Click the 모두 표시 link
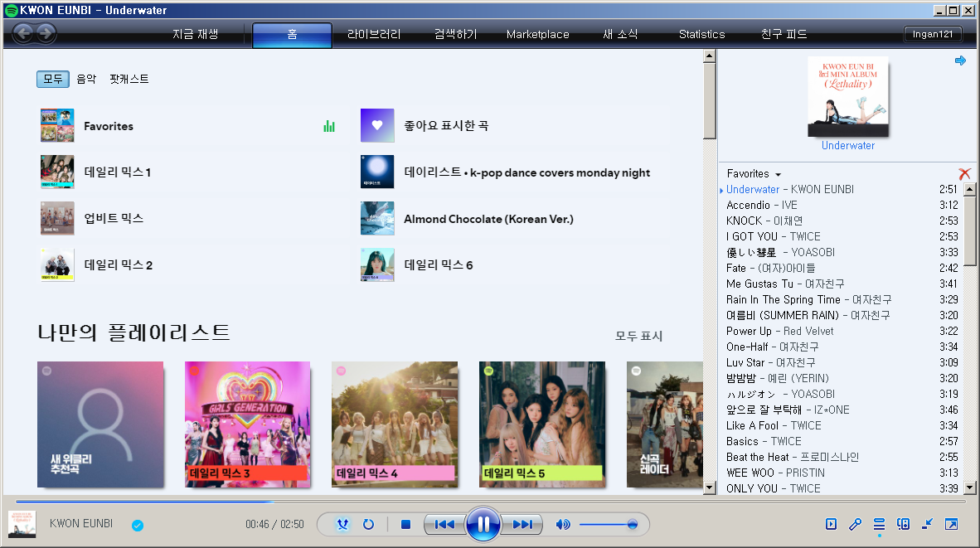This screenshot has width=980, height=548. tap(638, 336)
